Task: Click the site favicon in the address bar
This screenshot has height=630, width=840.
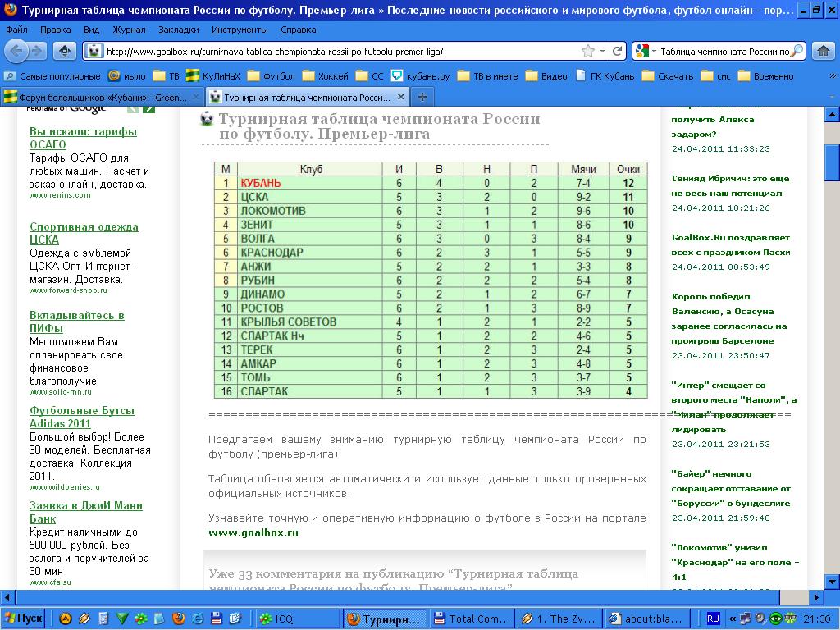Action: [94, 52]
